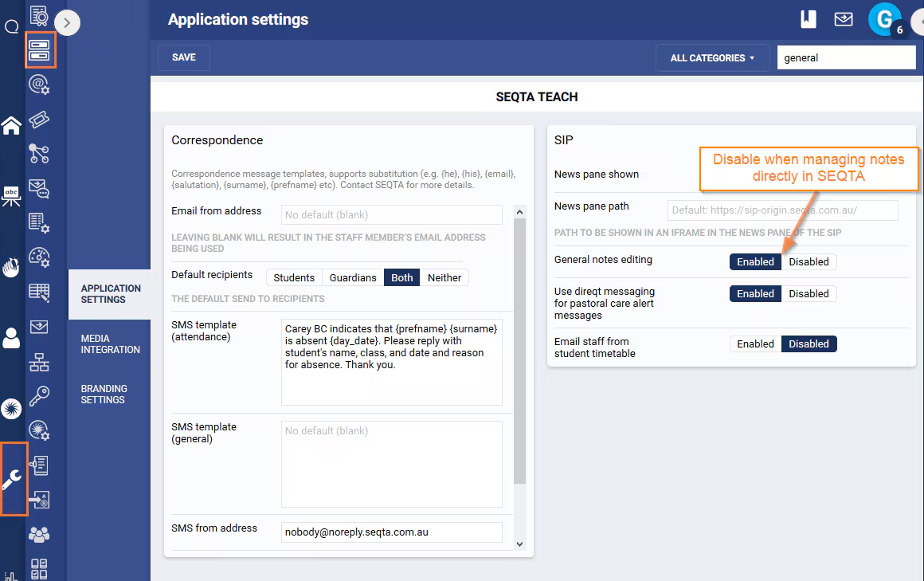Screen dimensions: 924x581
Task: Open the list with gear settings icon
Action: coord(39,223)
